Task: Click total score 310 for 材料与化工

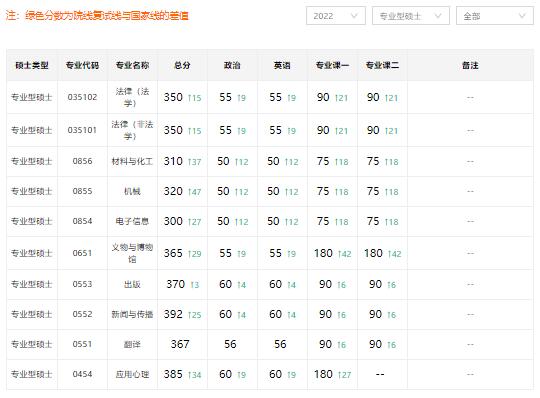Action: (x=173, y=161)
